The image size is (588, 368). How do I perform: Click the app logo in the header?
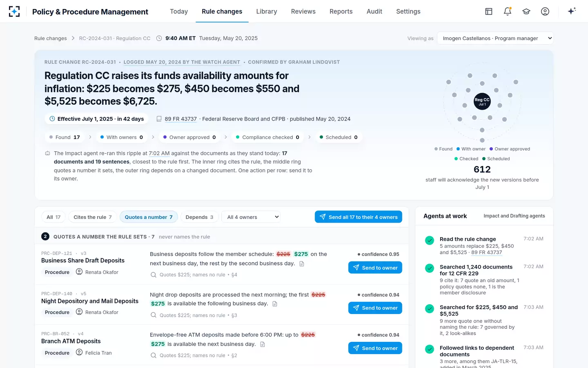click(14, 11)
